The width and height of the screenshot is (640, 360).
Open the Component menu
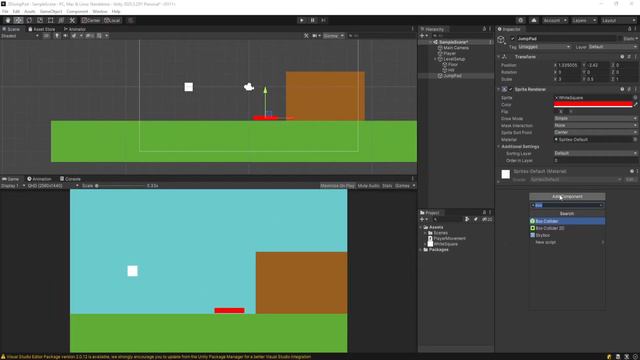pos(77,11)
